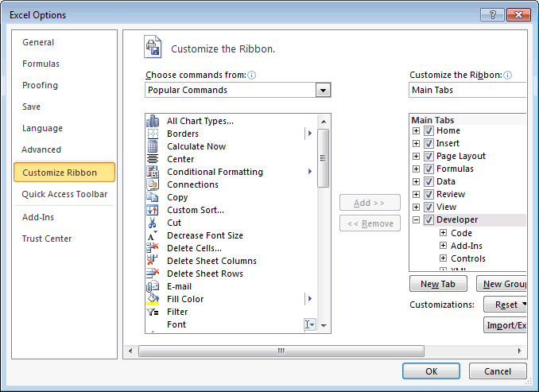
Task: Uncheck the Review tab checkbox
Action: pyautogui.click(x=428, y=194)
